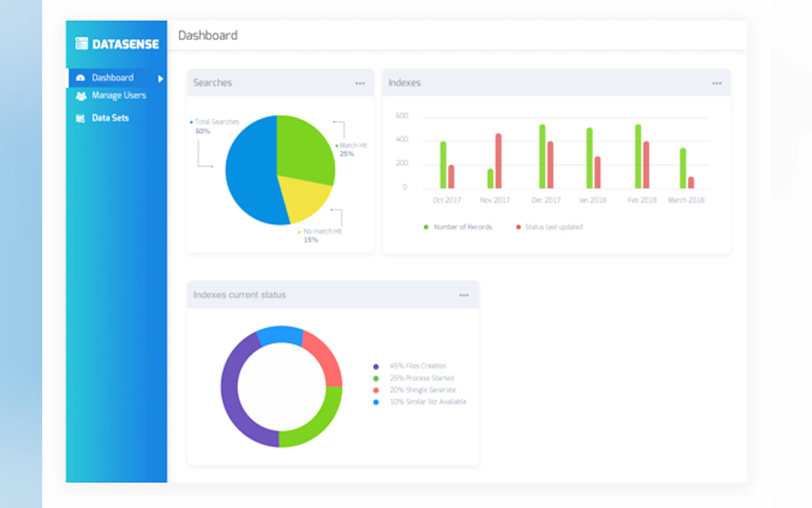This screenshot has width=812, height=508.
Task: Select the Manage Users menu item
Action: pyautogui.click(x=119, y=96)
